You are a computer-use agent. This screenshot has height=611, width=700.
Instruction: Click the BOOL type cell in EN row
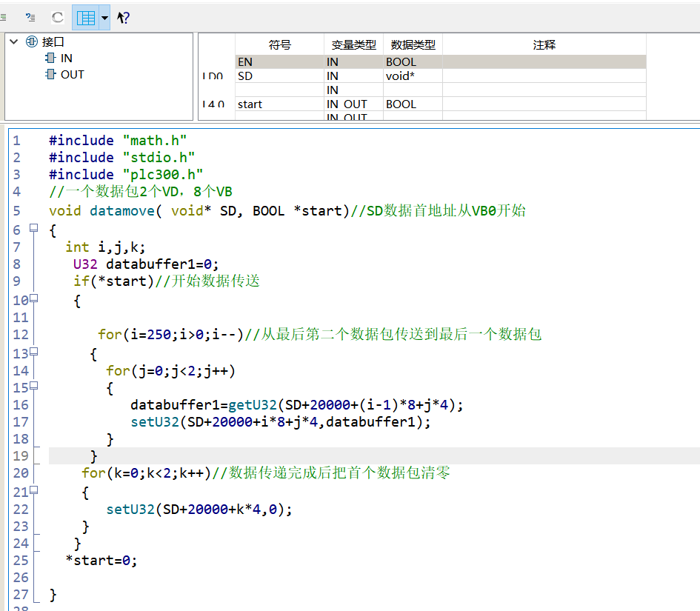pyautogui.click(x=413, y=62)
